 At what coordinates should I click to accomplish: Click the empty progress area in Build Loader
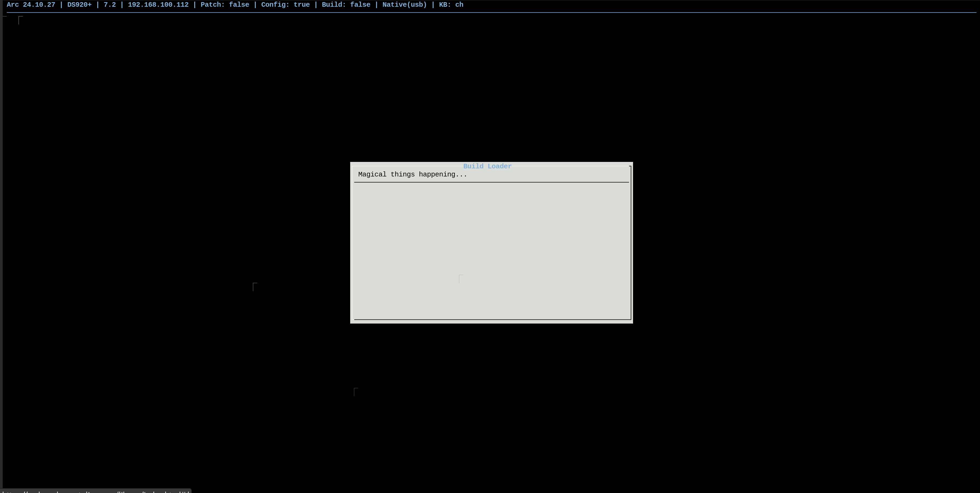[x=491, y=236]
